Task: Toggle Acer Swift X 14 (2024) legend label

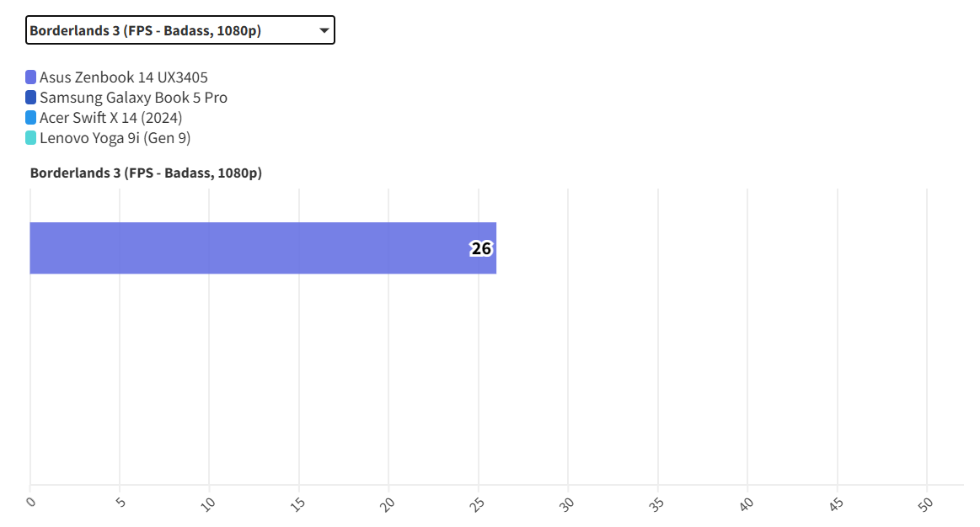Action: 110,118
